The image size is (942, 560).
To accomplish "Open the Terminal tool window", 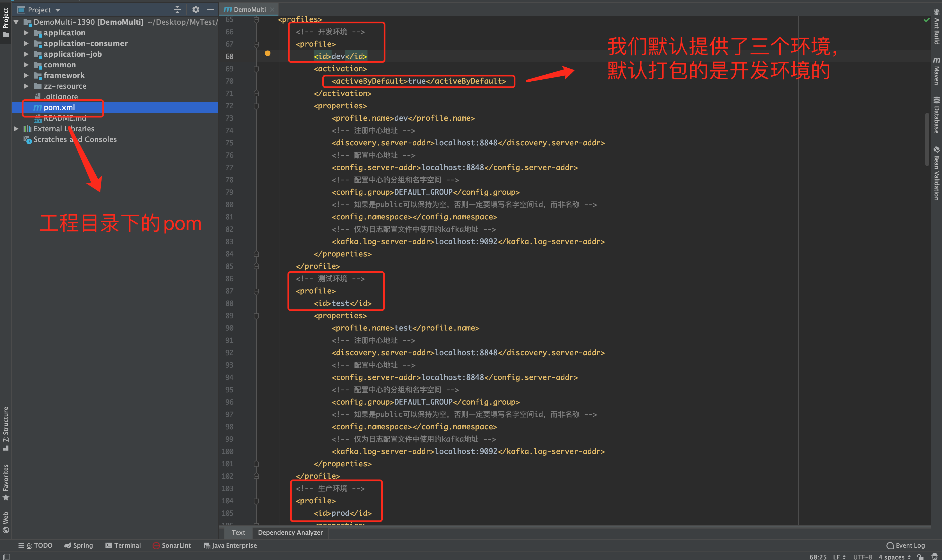I will (123, 545).
